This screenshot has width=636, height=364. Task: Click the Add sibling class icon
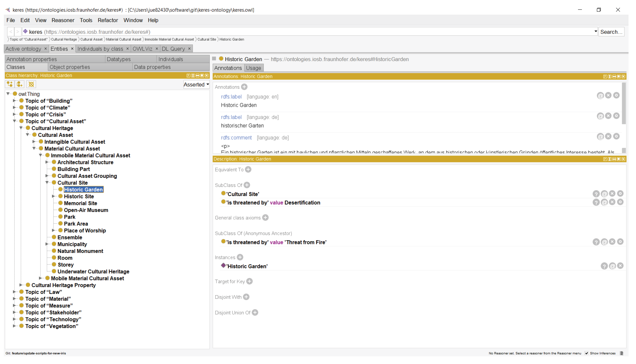point(20,84)
